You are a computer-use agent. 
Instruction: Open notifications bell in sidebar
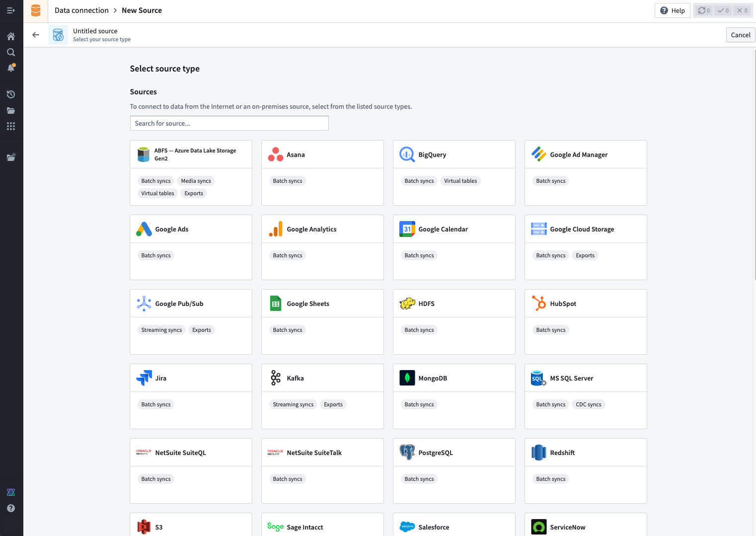[11, 68]
